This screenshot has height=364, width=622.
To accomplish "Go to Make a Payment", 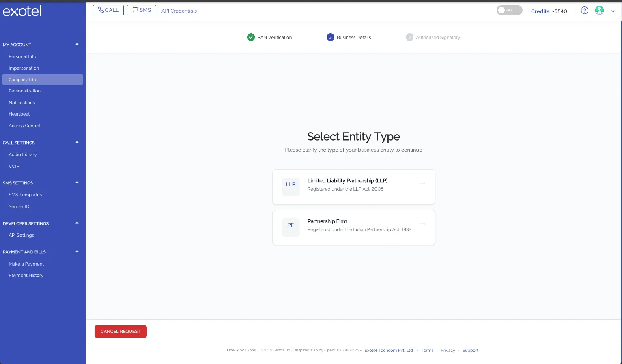I will pyautogui.click(x=26, y=264).
